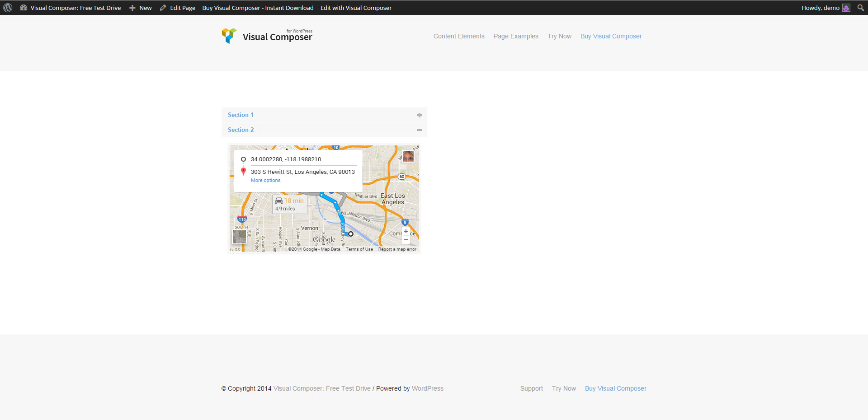
Task: Expand Section 1 with the plus icon
Action: 420,115
